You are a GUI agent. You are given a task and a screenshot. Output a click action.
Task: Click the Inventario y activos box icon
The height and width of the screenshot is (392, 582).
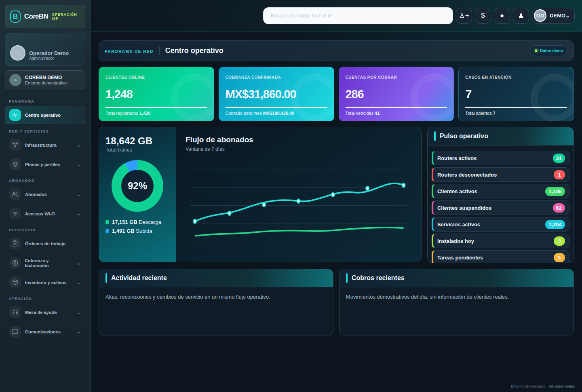[x=15, y=282]
